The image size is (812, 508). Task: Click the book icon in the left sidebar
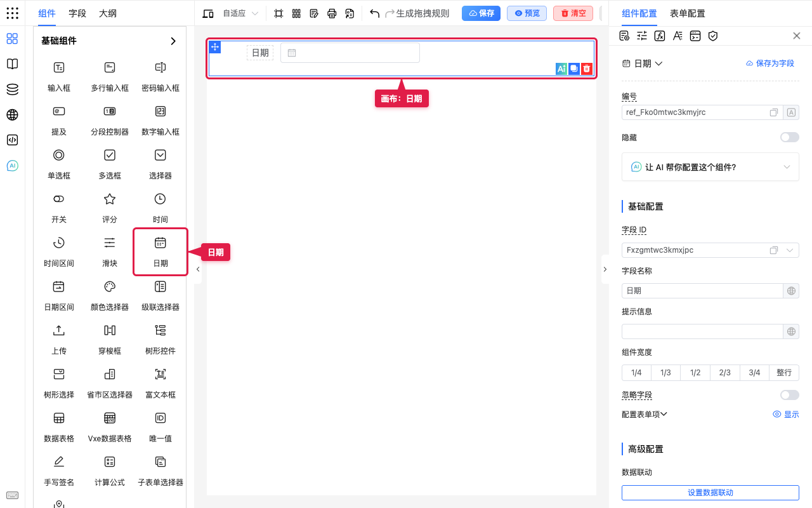coord(12,64)
